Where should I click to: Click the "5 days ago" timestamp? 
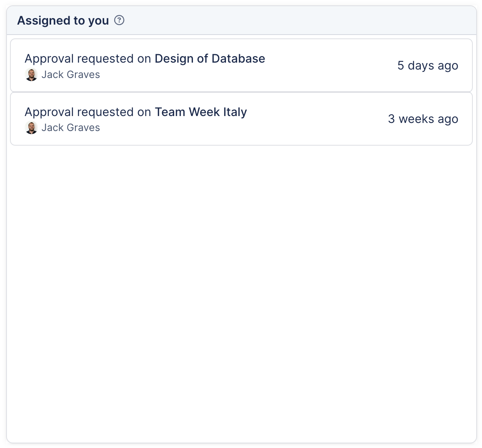[x=427, y=66]
